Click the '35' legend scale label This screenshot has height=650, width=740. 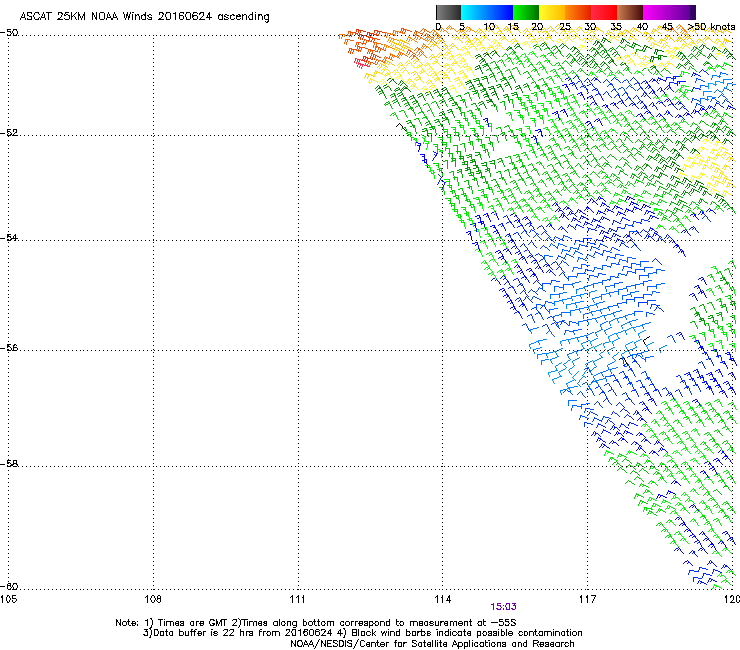point(616,27)
